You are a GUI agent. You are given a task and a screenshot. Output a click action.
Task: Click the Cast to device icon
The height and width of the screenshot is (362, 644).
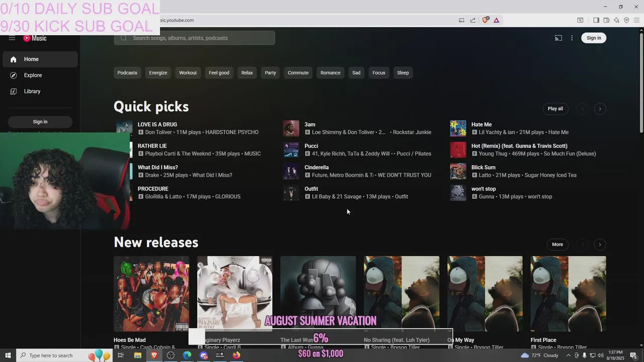tap(558, 38)
